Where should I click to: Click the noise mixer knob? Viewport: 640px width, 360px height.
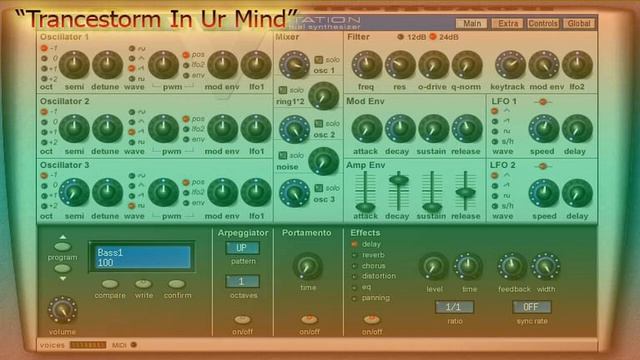(x=323, y=161)
